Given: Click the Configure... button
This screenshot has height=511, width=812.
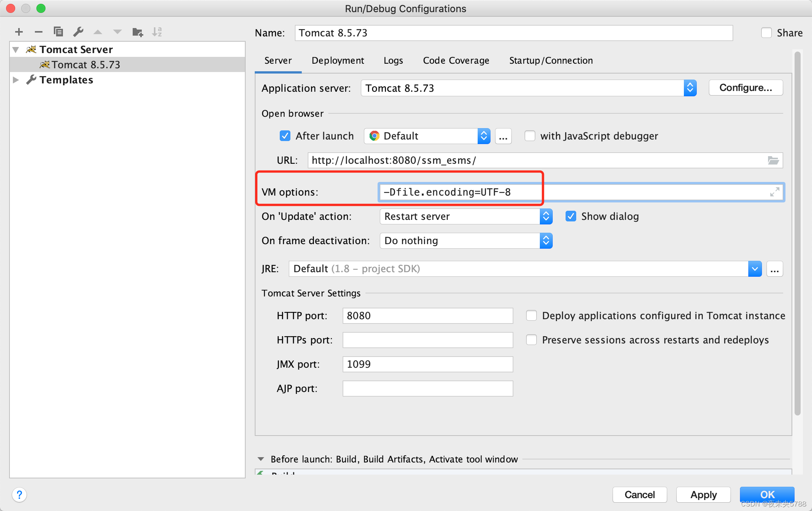Looking at the screenshot, I should coord(745,88).
